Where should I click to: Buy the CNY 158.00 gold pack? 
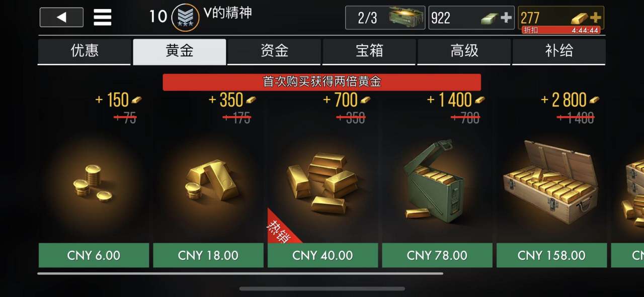[551, 255]
